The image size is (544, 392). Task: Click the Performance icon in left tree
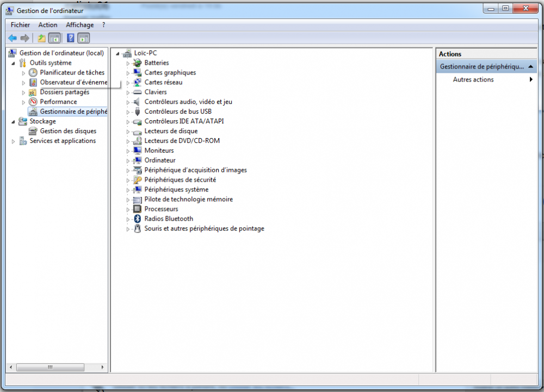(x=33, y=102)
